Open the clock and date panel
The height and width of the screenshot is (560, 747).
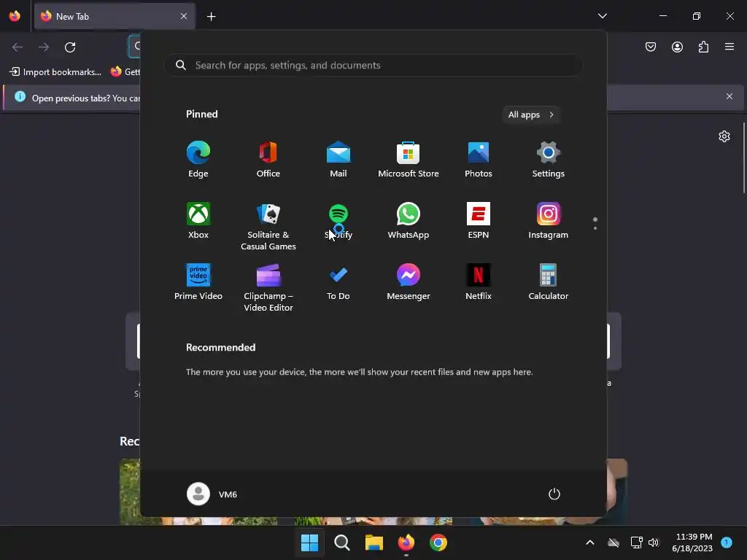[693, 542]
